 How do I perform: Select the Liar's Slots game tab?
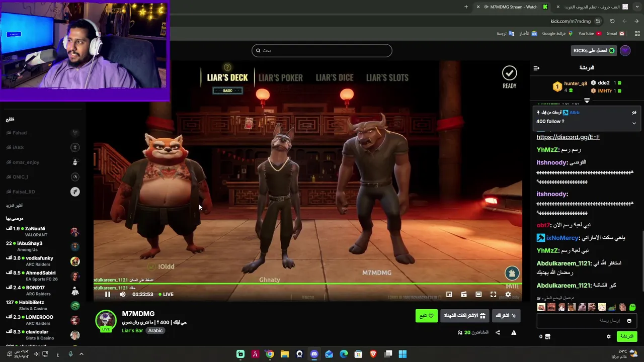(387, 77)
